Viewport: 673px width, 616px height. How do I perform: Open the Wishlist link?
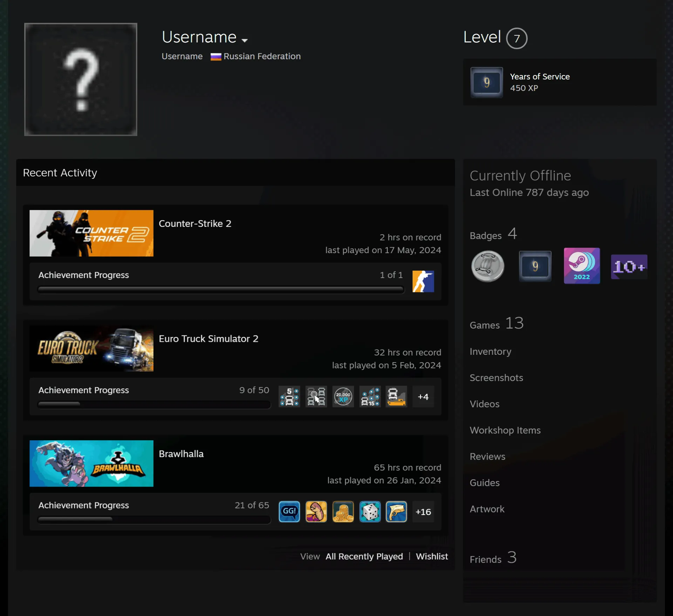click(x=432, y=556)
